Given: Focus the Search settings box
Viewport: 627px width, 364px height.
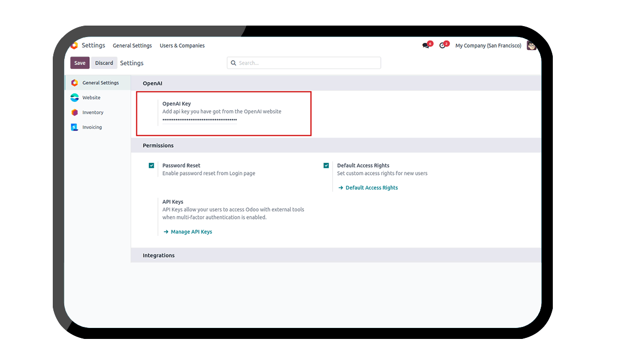Looking at the screenshot, I should 304,63.
